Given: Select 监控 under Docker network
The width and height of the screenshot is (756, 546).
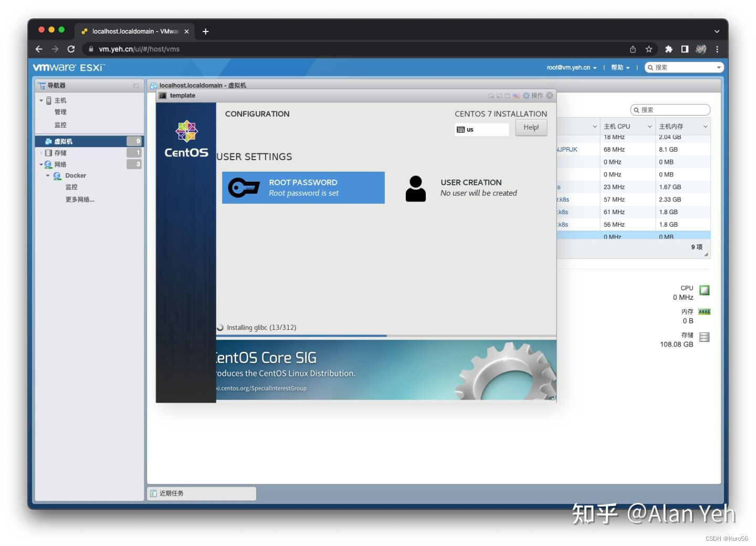Looking at the screenshot, I should coord(71,187).
